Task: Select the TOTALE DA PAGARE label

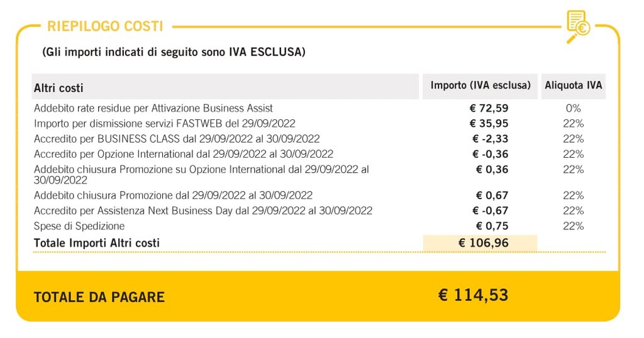Action: click(99, 297)
